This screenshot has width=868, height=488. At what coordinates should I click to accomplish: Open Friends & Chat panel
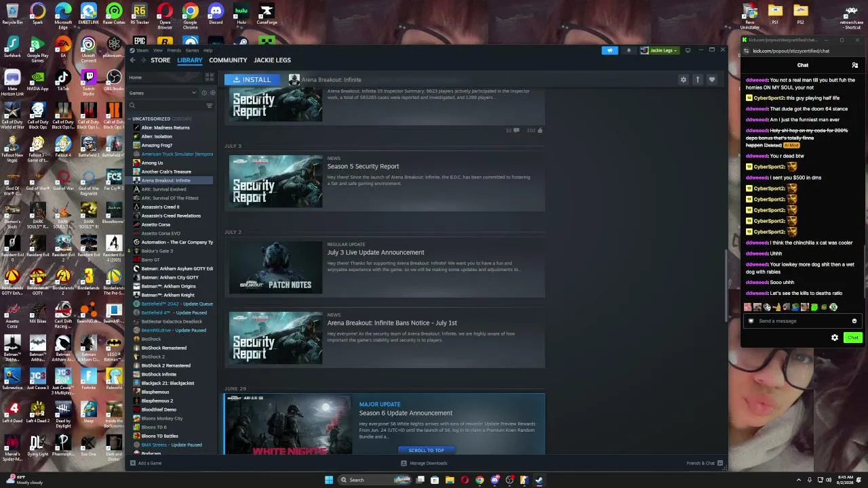tap(705, 464)
